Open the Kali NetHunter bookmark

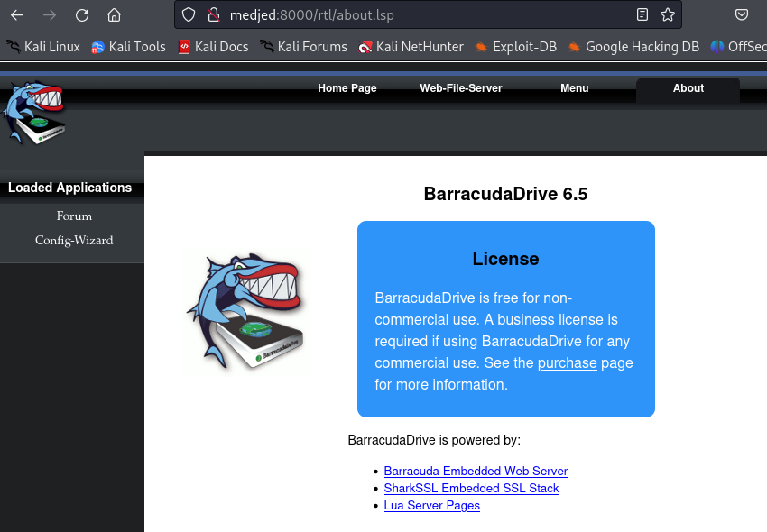(411, 47)
